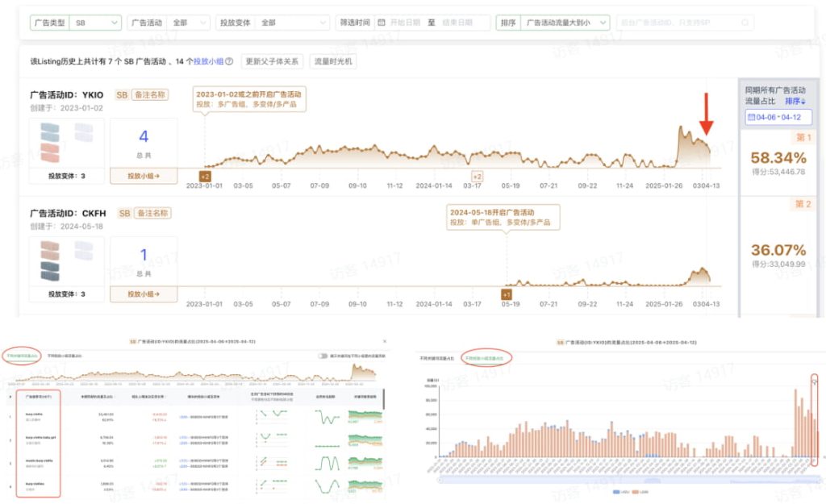Click the 开始日期 start date field
Image resolution: width=826 pixels, height=504 pixels.
(x=405, y=23)
